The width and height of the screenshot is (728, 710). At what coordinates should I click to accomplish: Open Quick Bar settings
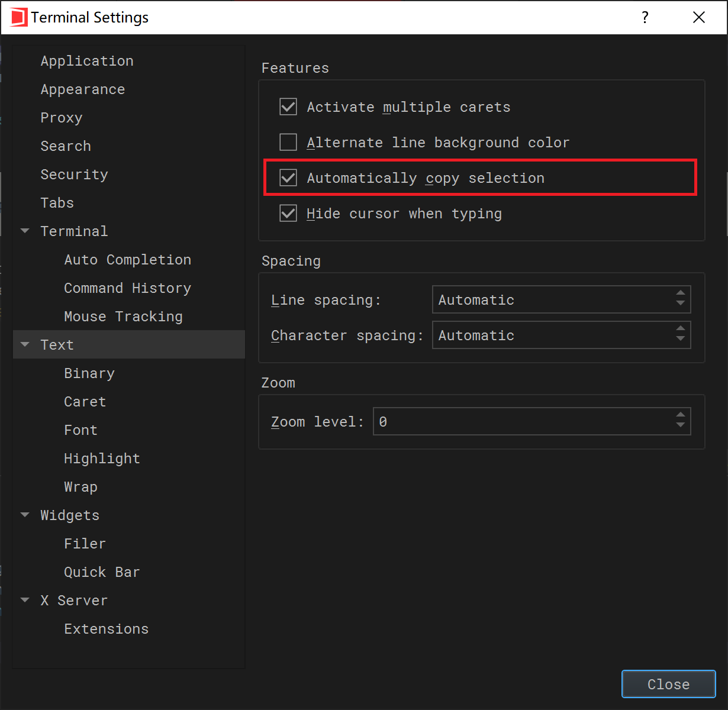102,572
